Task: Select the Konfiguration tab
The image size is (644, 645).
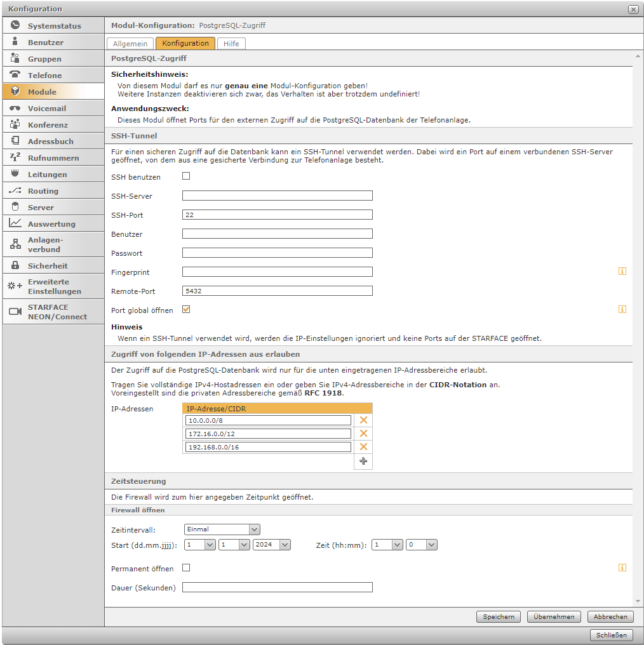Action: tap(185, 43)
